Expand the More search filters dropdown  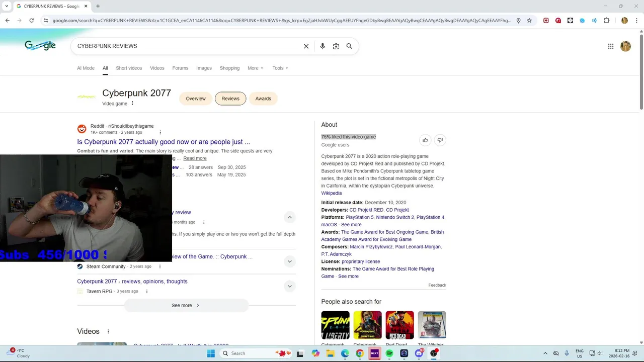click(255, 68)
